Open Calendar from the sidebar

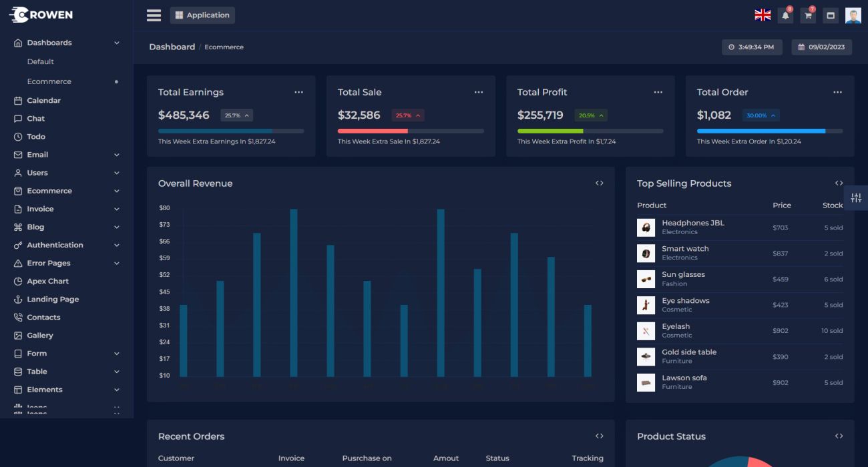pyautogui.click(x=44, y=101)
